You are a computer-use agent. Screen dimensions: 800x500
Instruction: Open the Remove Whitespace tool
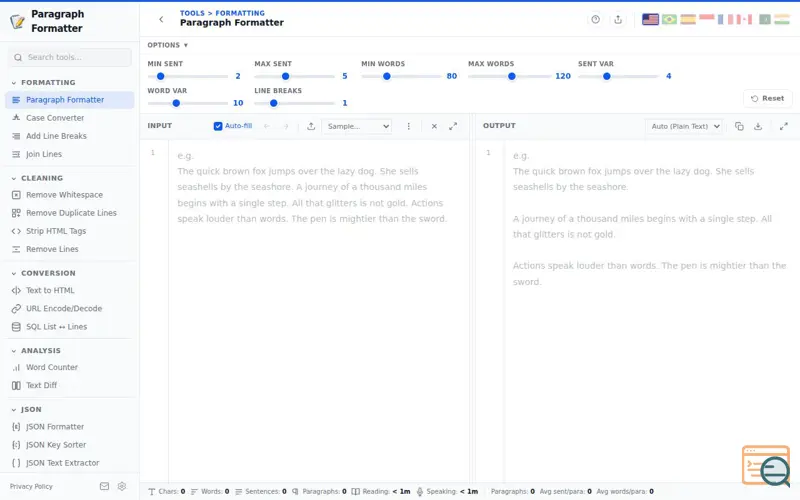point(69,195)
